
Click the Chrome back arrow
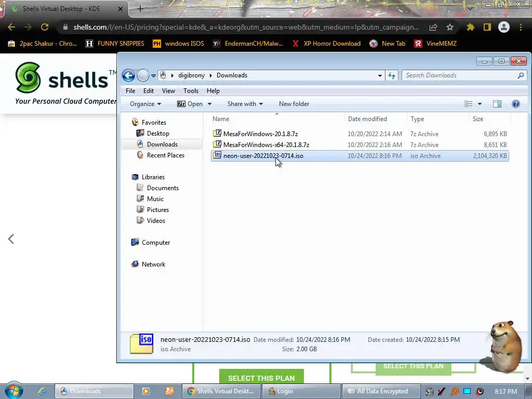pyautogui.click(x=11, y=27)
